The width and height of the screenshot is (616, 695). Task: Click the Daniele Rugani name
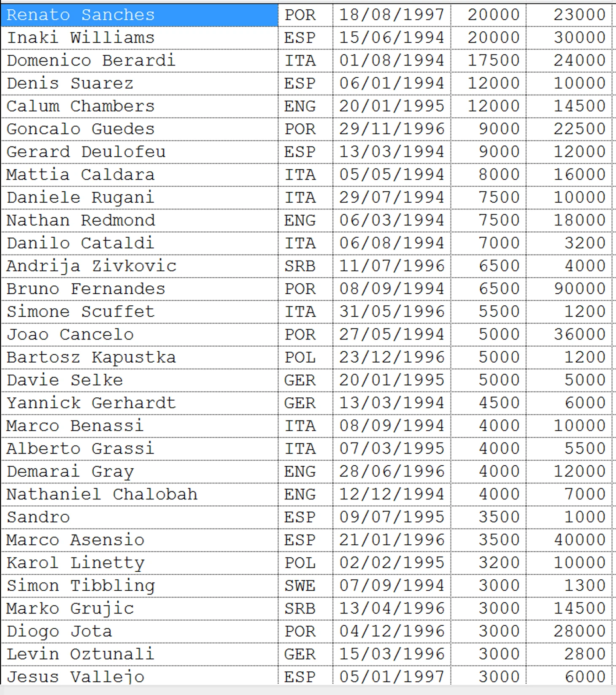[x=80, y=198]
